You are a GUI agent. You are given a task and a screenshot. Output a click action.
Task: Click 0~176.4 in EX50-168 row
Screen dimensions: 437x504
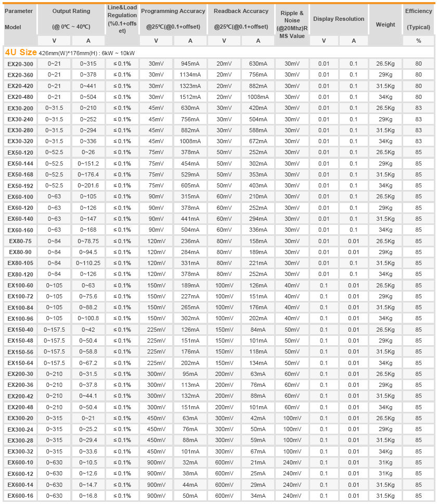88,174
